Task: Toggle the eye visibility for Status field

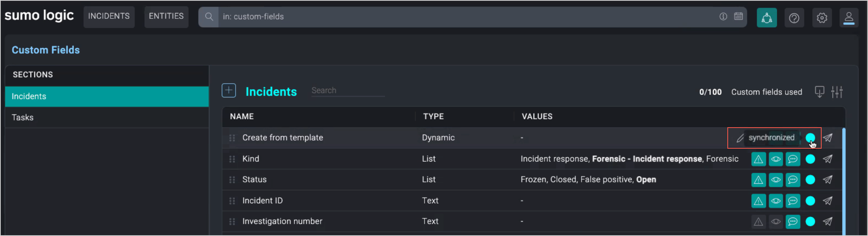Action: click(776, 180)
